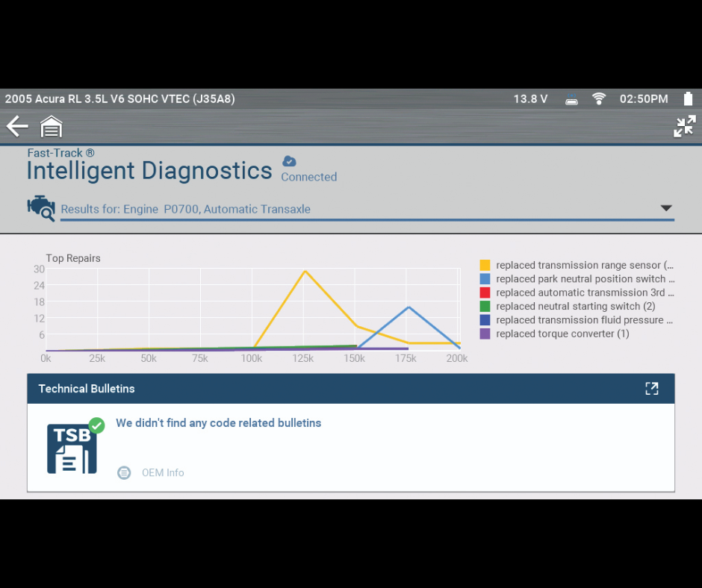
Task: Click the Fast-Track ® label
Action: (61, 153)
